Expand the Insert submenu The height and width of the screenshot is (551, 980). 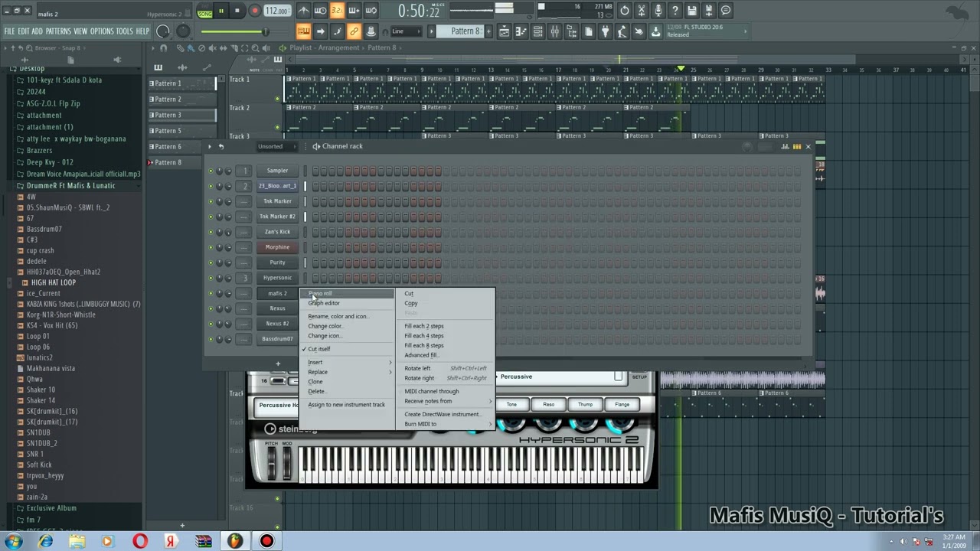[x=347, y=362]
